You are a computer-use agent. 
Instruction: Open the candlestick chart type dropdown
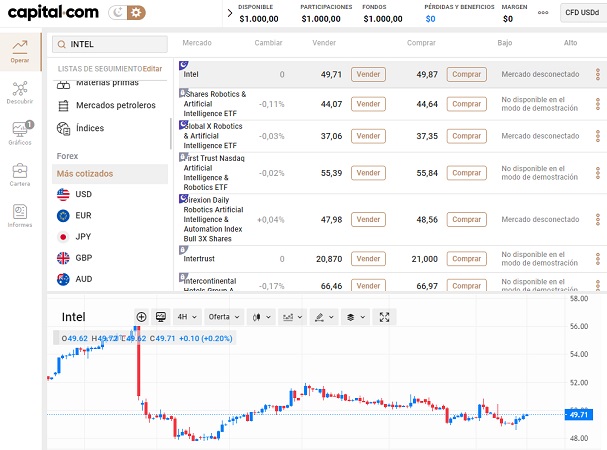(x=261, y=317)
